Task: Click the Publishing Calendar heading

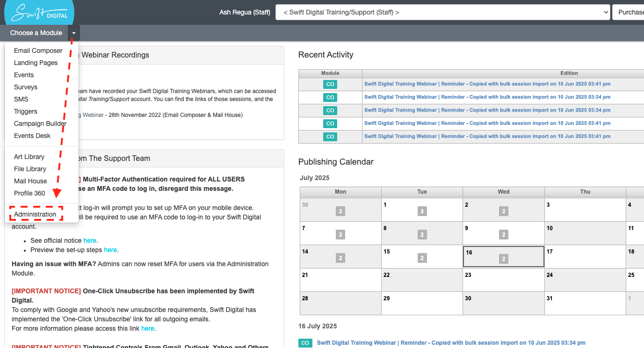Action: point(336,162)
